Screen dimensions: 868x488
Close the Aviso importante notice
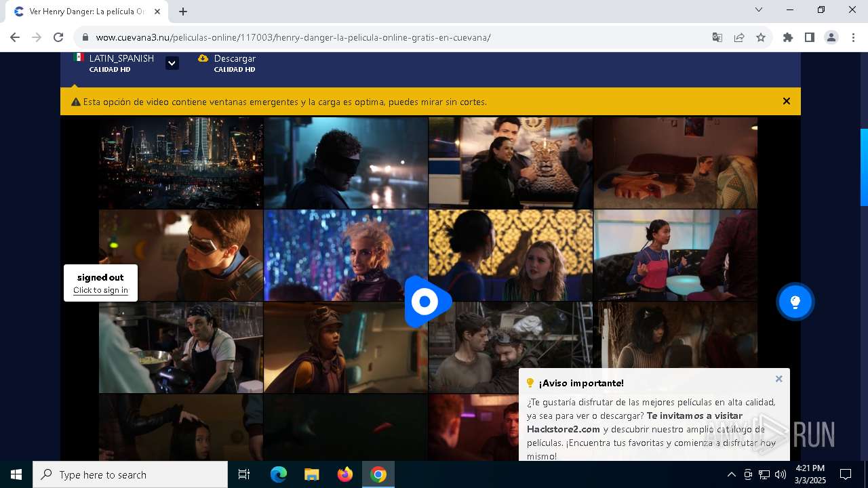(x=779, y=379)
